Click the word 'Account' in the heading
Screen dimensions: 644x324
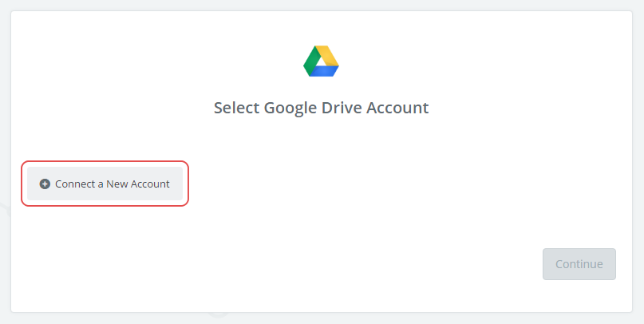[x=397, y=108]
